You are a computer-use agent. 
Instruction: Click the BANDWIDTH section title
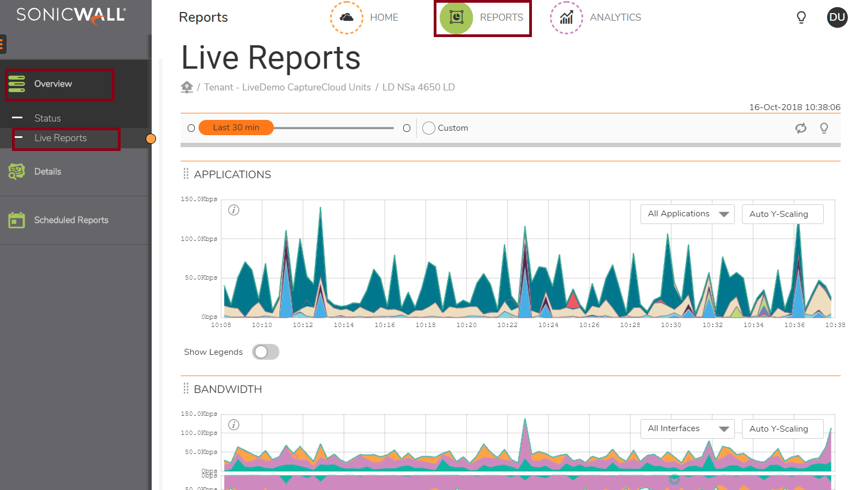click(x=228, y=389)
